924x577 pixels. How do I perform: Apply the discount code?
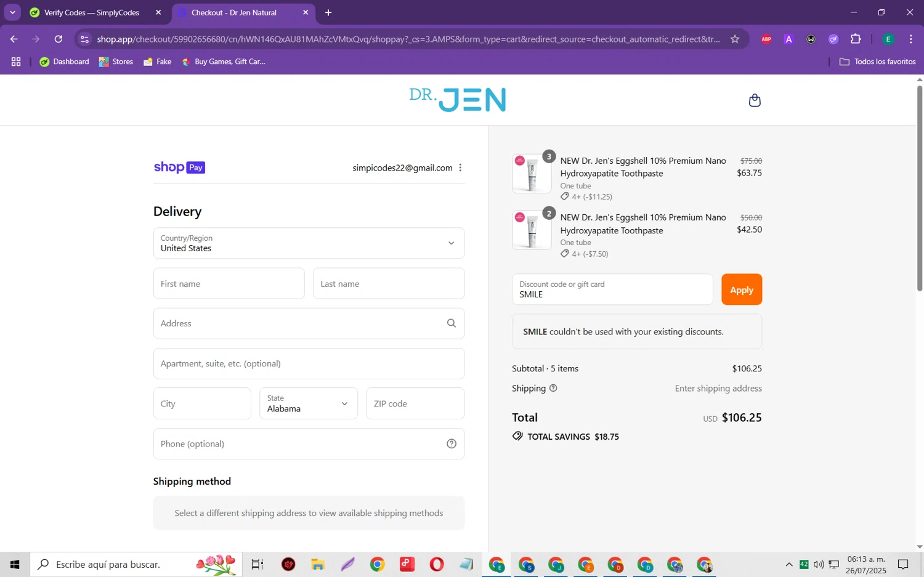click(x=742, y=289)
